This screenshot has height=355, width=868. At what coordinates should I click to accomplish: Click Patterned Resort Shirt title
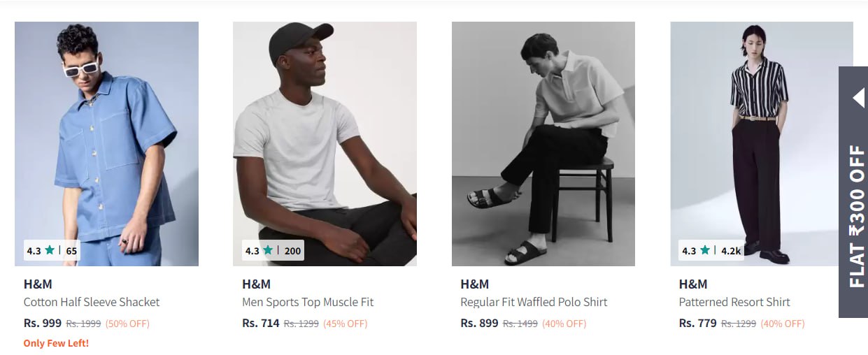coord(734,302)
